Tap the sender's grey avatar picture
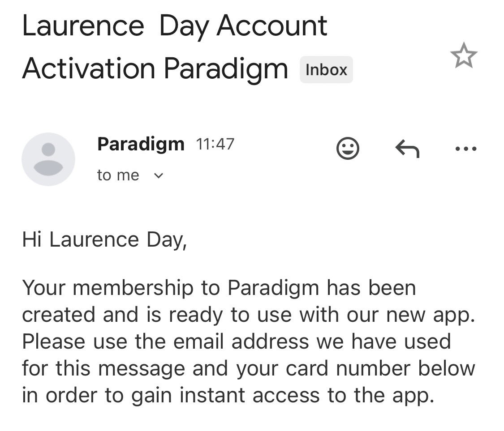The image size is (504, 431). click(x=48, y=159)
